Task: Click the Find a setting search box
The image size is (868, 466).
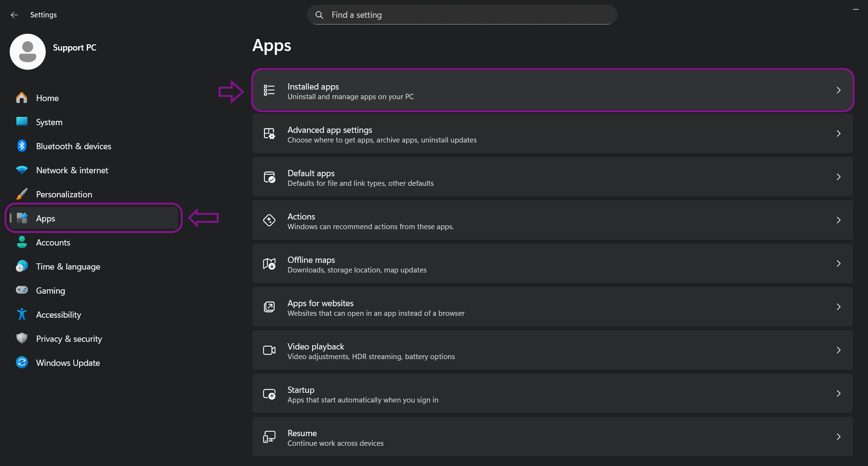Action: pos(462,15)
